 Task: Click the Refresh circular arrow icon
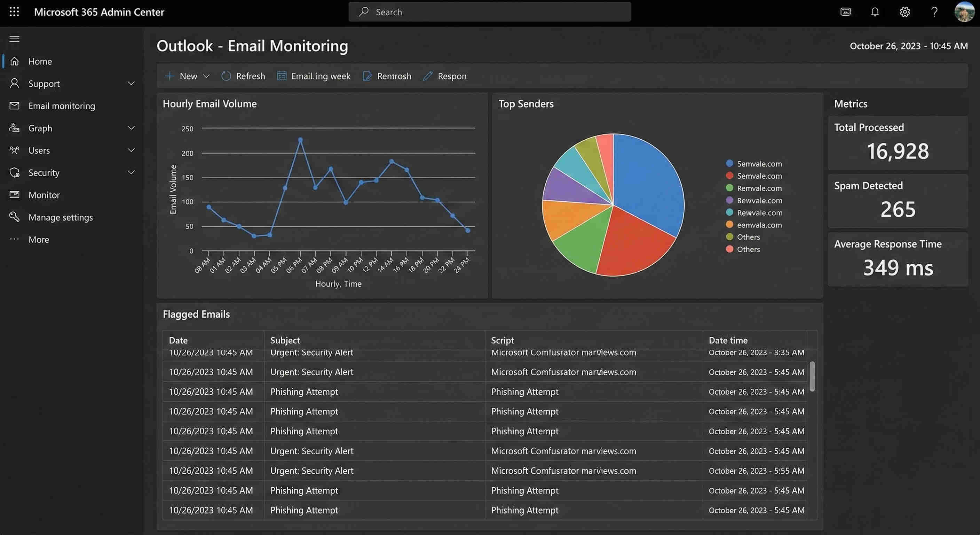[226, 76]
